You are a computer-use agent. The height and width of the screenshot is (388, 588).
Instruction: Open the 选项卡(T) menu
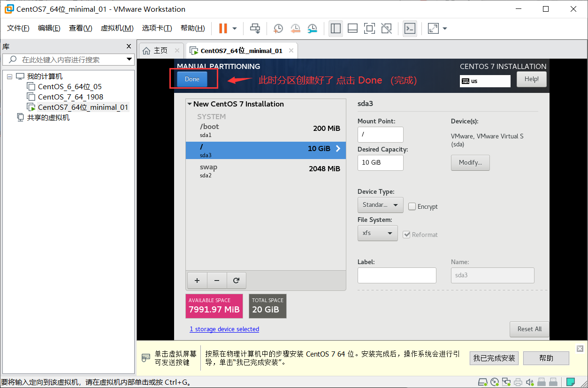click(157, 28)
